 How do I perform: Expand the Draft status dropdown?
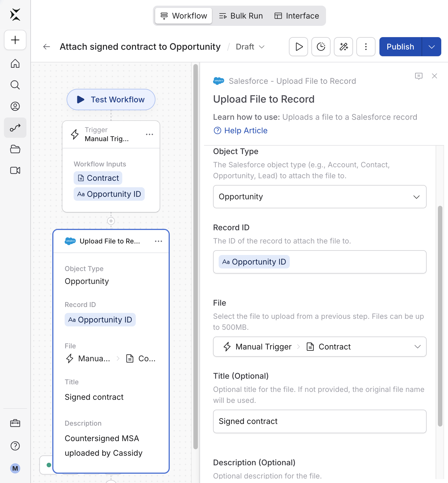point(250,47)
